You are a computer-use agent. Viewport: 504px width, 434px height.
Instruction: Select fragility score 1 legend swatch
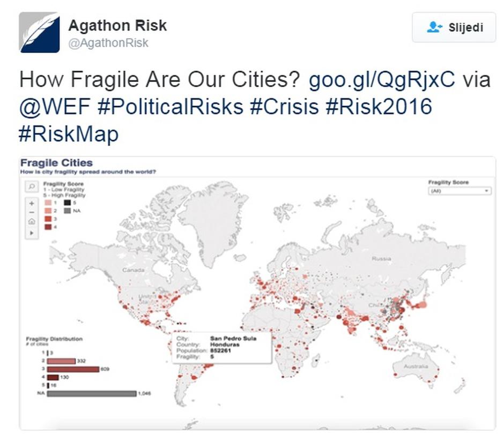click(x=48, y=203)
